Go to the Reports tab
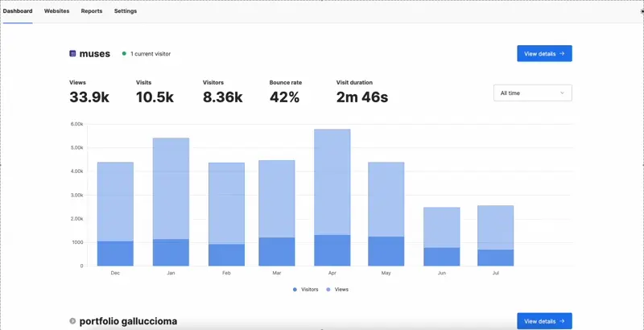 click(x=92, y=11)
